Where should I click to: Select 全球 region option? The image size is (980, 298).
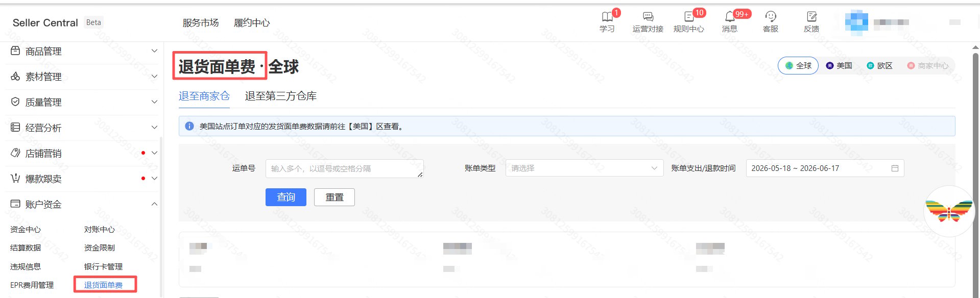click(798, 66)
